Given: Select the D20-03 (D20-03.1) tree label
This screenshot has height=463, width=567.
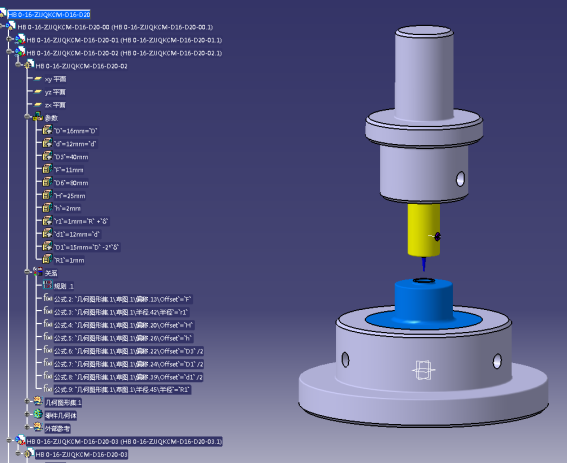Looking at the screenshot, I should coord(124,442).
